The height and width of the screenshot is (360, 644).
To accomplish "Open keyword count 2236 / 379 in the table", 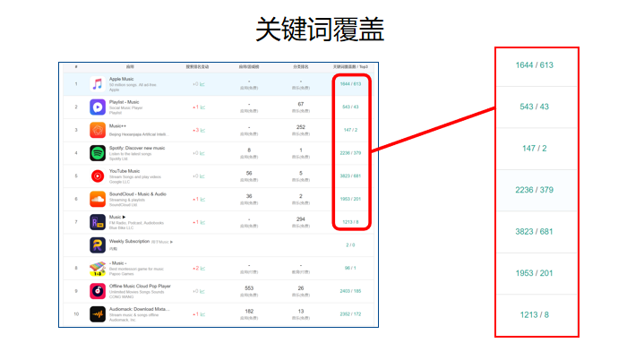I will [x=350, y=153].
